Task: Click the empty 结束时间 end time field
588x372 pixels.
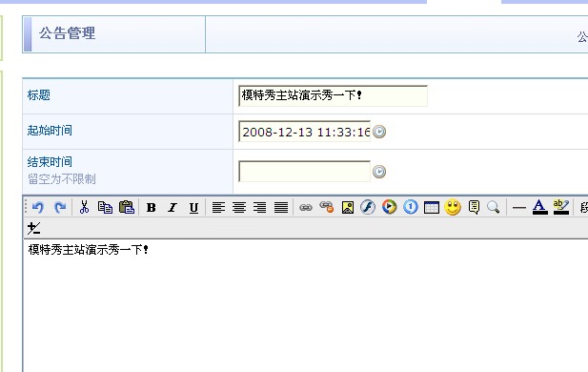Action: pos(305,171)
